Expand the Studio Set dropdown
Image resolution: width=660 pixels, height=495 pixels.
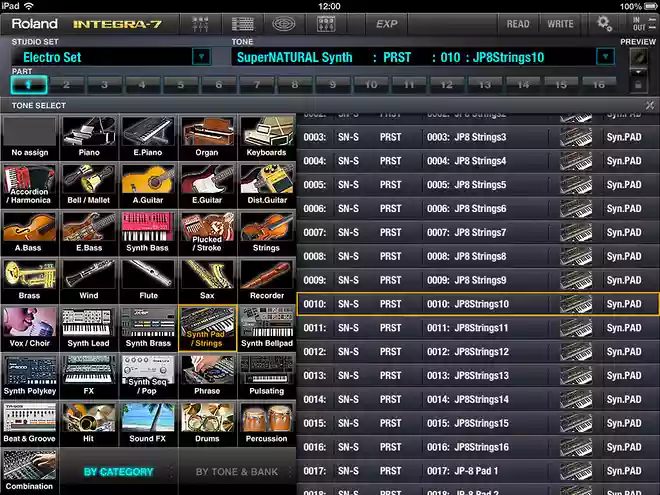tap(201, 57)
